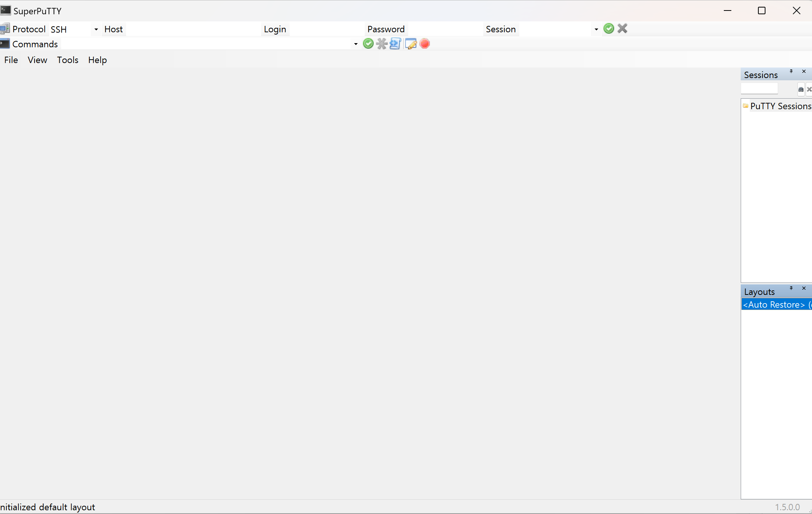Expand the Session dropdown arrow
The width and height of the screenshot is (812, 514).
pos(596,29)
